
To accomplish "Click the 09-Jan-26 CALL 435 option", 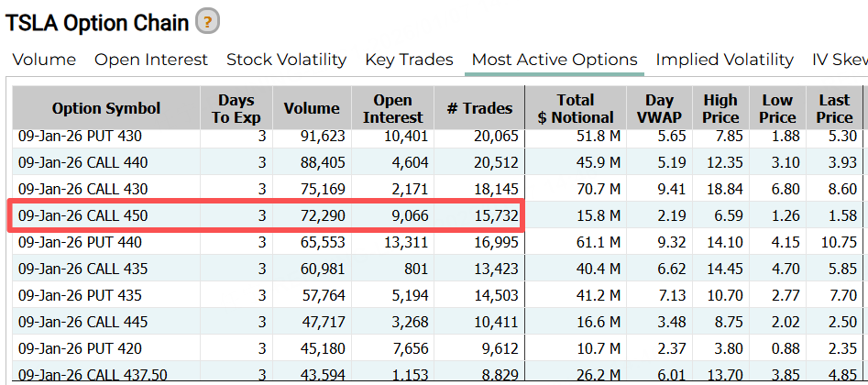I will (82, 269).
